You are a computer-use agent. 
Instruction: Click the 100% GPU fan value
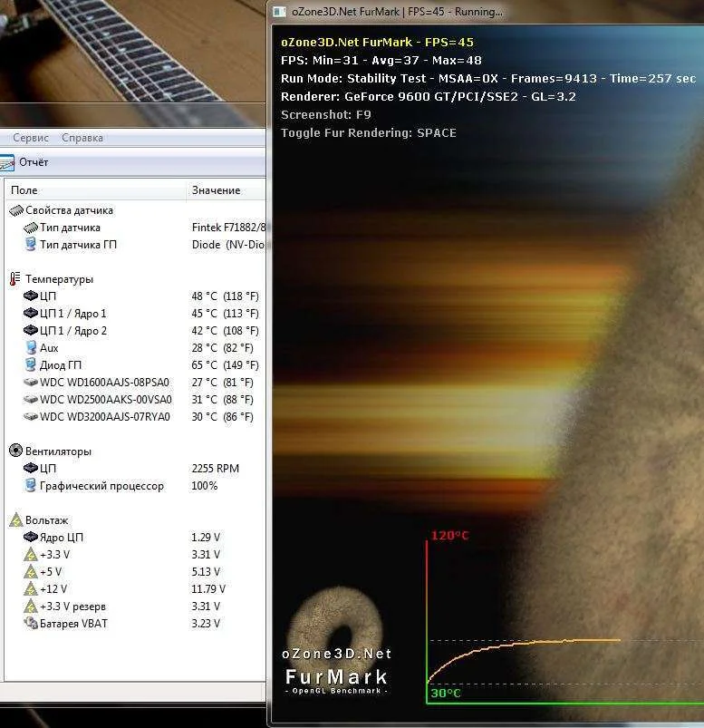[205, 486]
